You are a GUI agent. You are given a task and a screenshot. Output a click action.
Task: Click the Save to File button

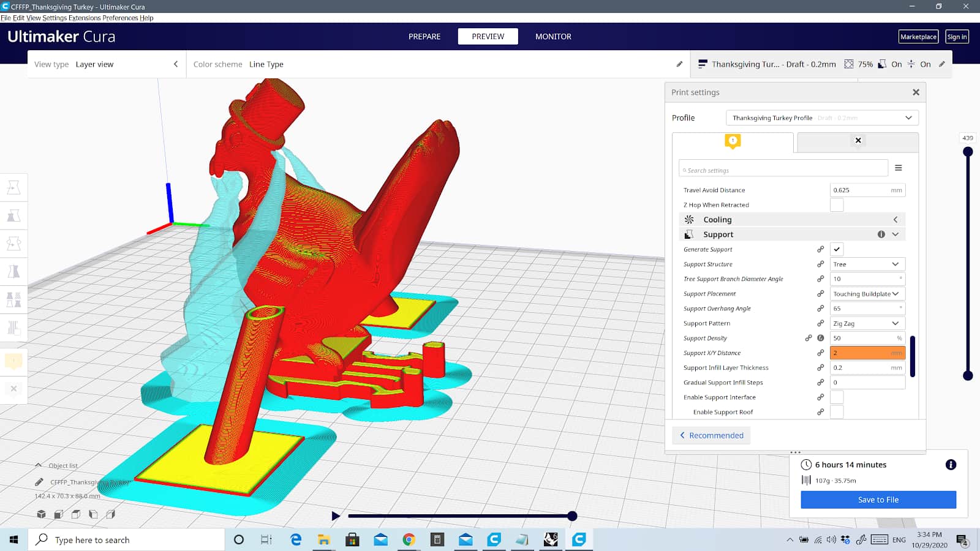tap(878, 500)
